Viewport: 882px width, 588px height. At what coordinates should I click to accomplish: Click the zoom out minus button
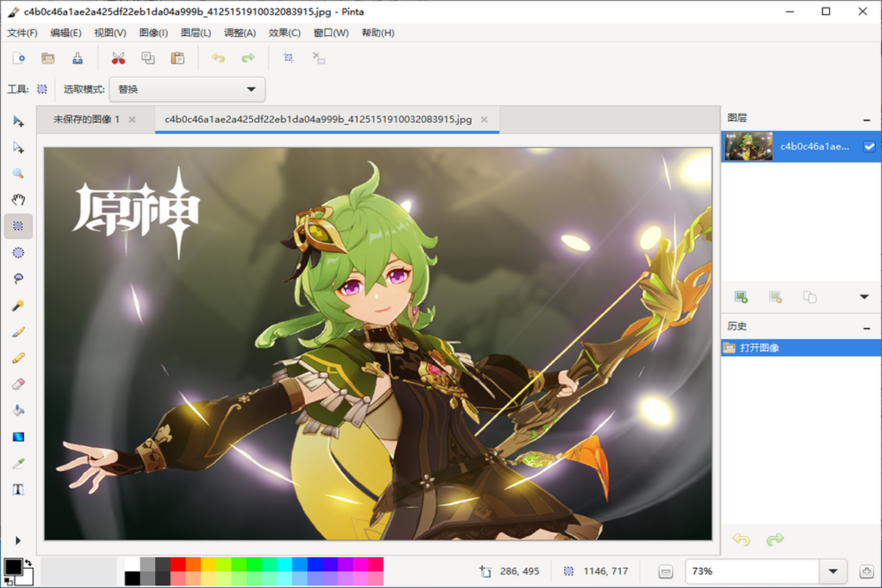[666, 571]
